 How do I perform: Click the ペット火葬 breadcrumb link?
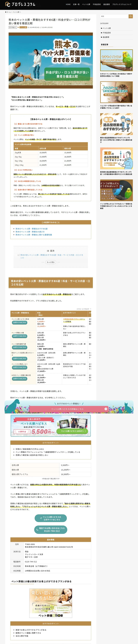16,12
